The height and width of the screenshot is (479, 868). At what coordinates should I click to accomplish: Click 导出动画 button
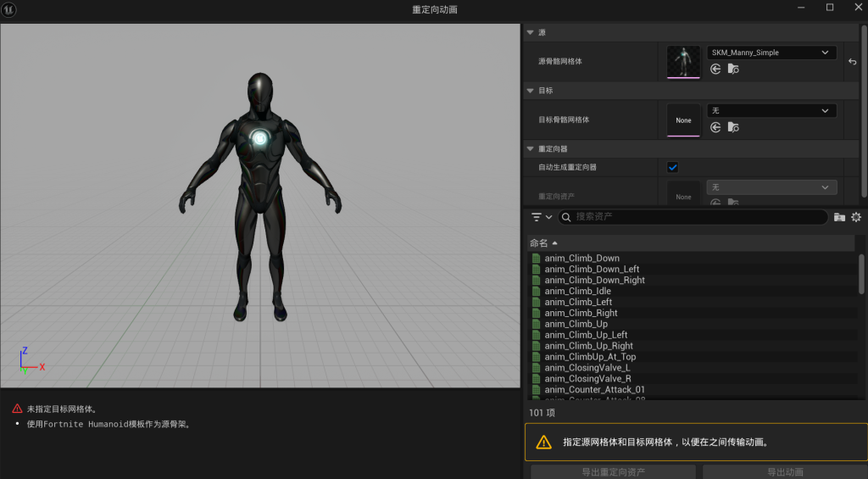click(x=785, y=472)
